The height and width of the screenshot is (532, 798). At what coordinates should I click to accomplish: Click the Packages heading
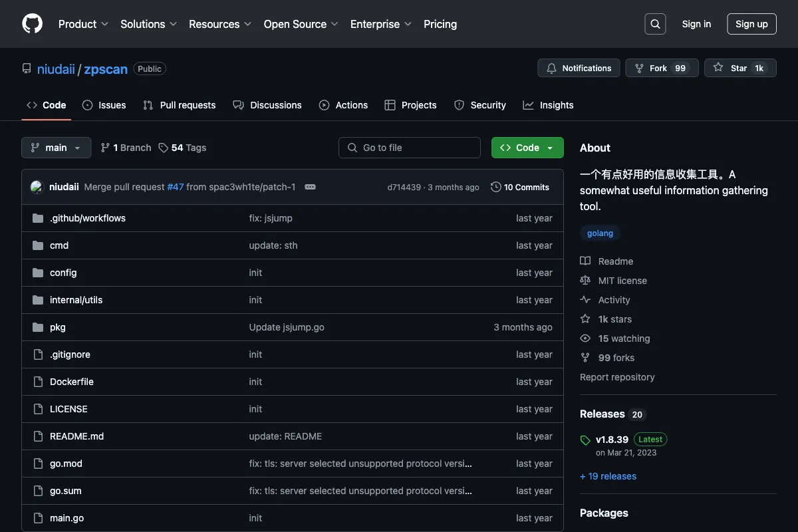click(604, 513)
